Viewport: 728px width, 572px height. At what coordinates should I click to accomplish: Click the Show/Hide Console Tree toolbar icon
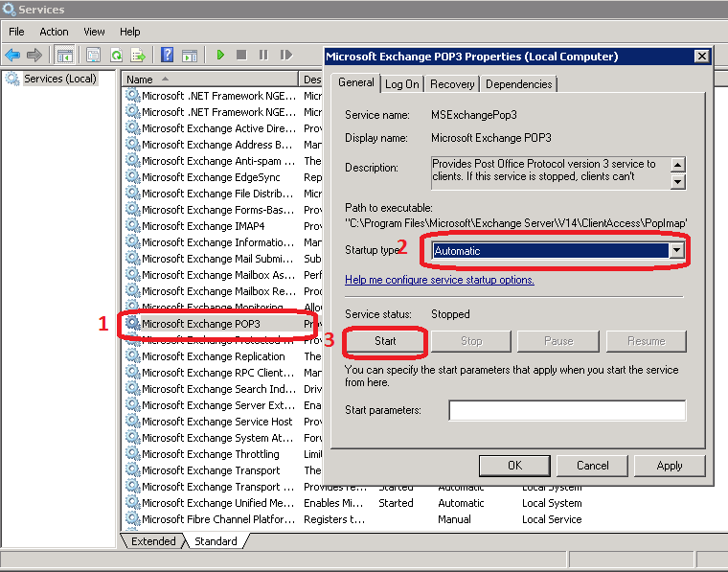click(65, 56)
